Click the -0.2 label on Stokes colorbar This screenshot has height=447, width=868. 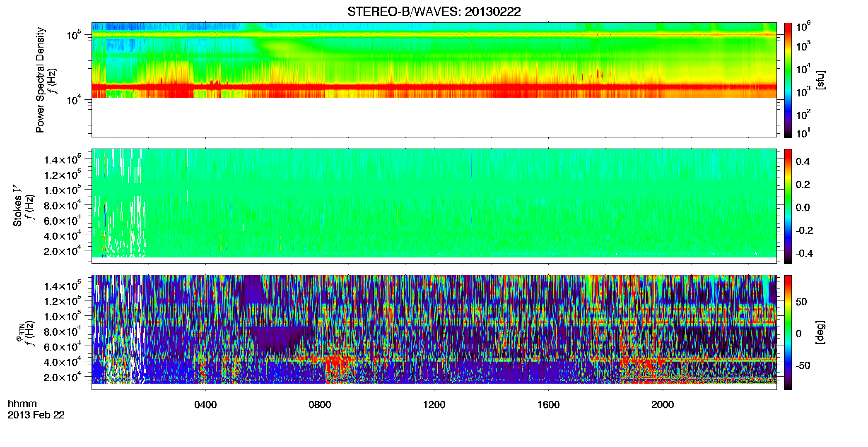pyautogui.click(x=804, y=231)
